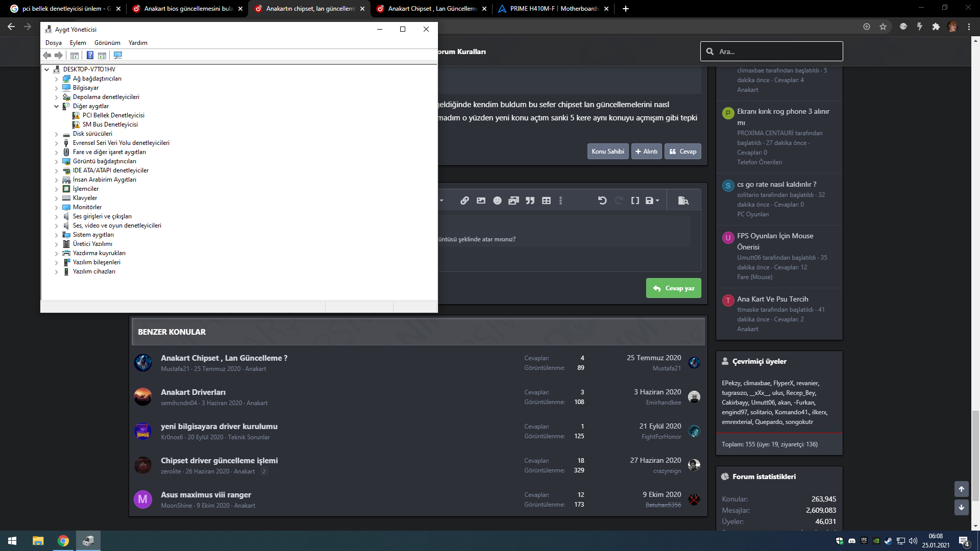Click the scan for hardware changes icon
Viewport: 980px width, 551px height.
click(118, 55)
